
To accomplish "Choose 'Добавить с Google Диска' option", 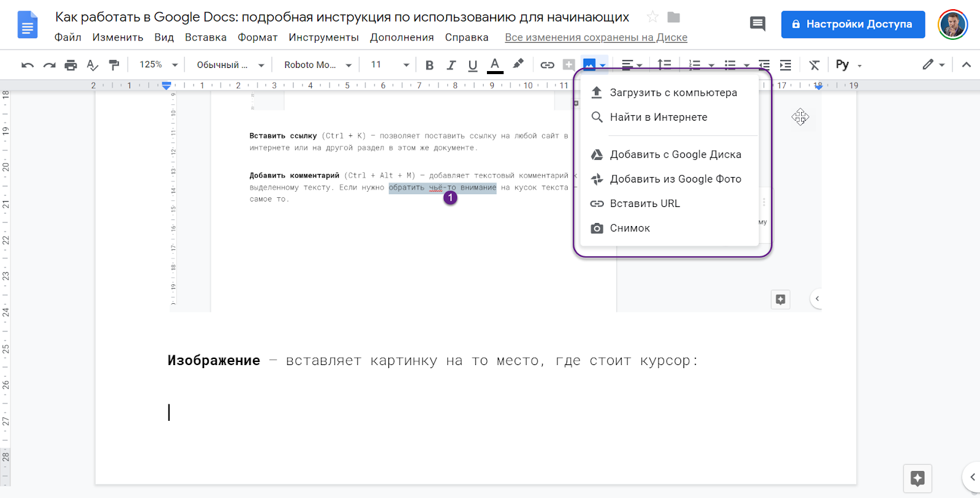I will pyautogui.click(x=669, y=154).
